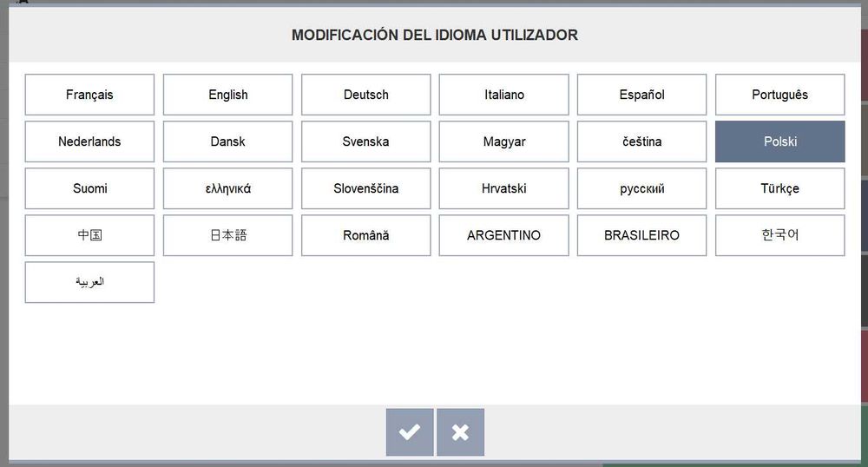
Task: Switch the language to Türkçe
Action: coord(779,188)
